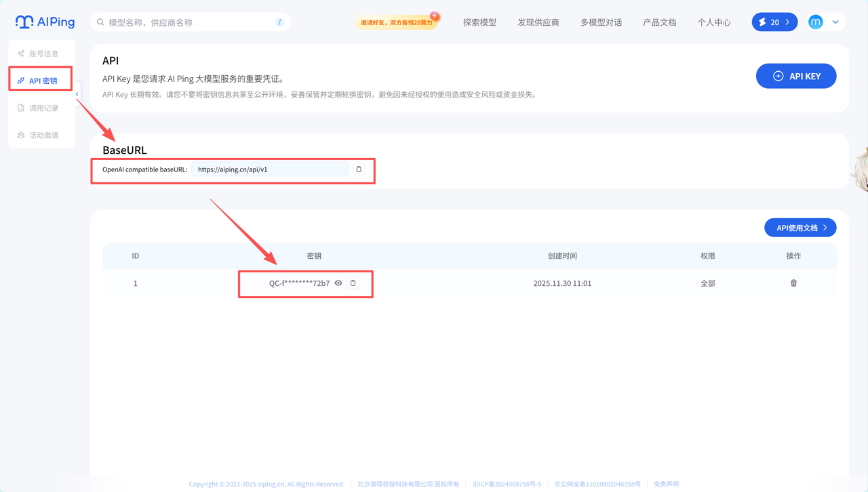Open the API使用文档 button
Screen dimensions: 868x492
[800, 228]
